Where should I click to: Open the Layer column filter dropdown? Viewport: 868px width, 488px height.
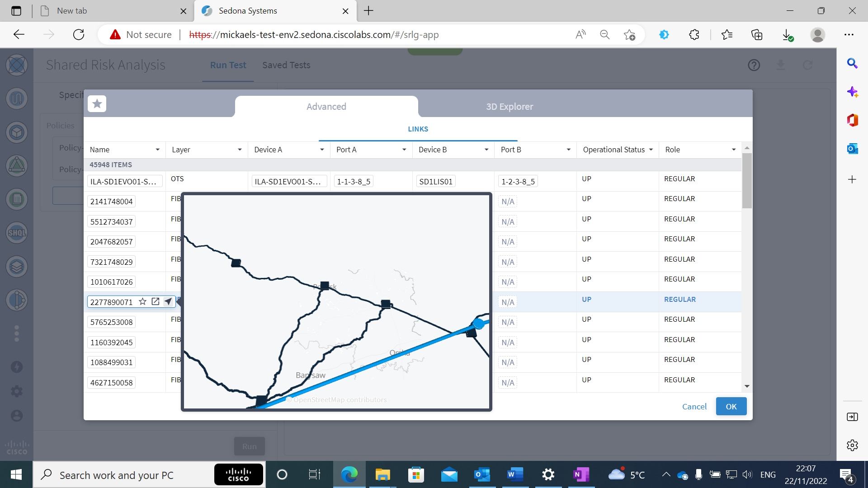tap(240, 150)
